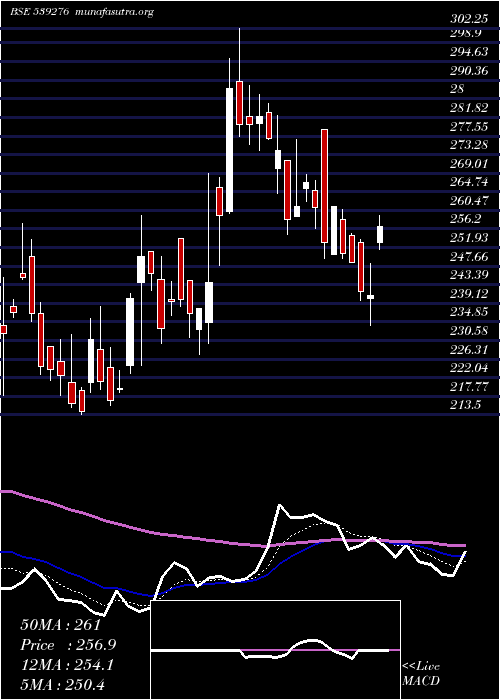The width and height of the screenshot is (500, 700).
Task: Click the 50MA : 261 readout
Action: pos(60,625)
